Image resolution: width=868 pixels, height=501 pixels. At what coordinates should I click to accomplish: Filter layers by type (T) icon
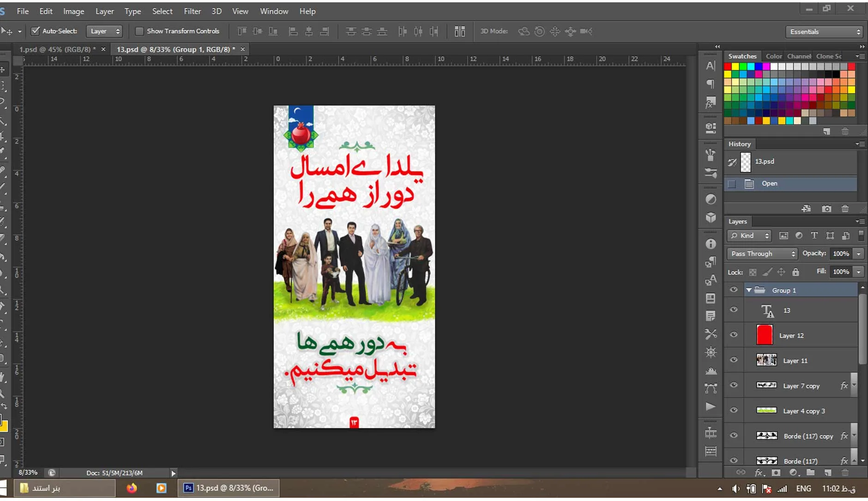click(814, 235)
